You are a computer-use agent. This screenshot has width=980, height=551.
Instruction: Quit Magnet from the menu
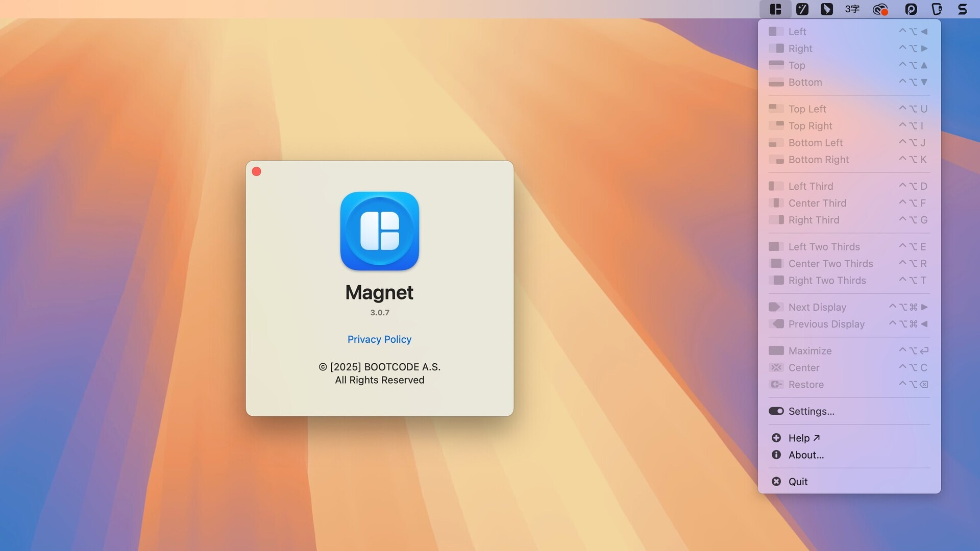(x=849, y=482)
